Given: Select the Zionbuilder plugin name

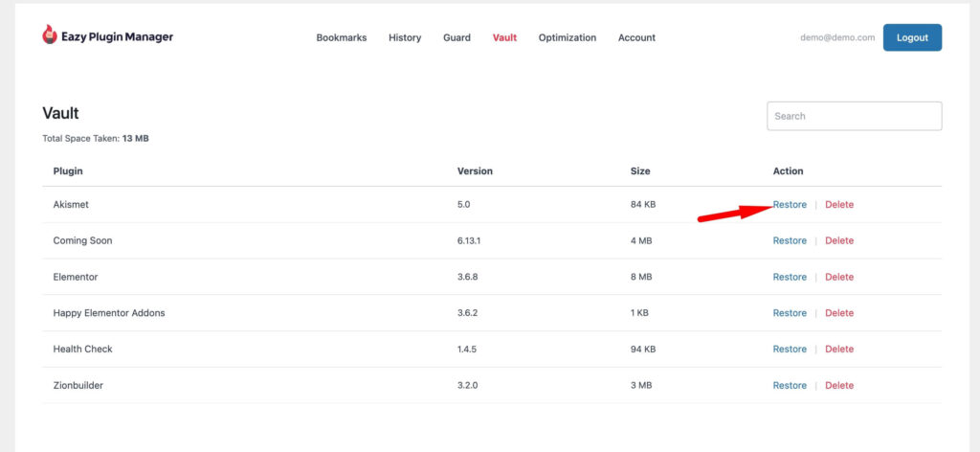Looking at the screenshot, I should coord(78,385).
